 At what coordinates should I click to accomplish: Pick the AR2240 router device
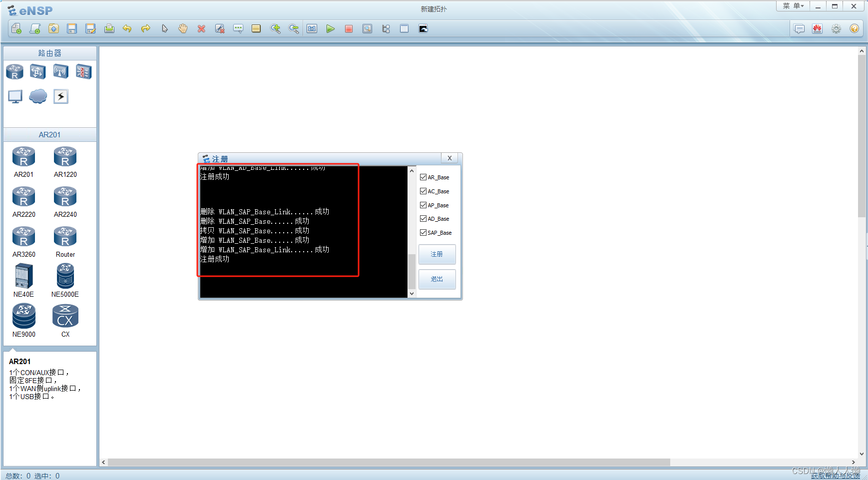[65, 202]
